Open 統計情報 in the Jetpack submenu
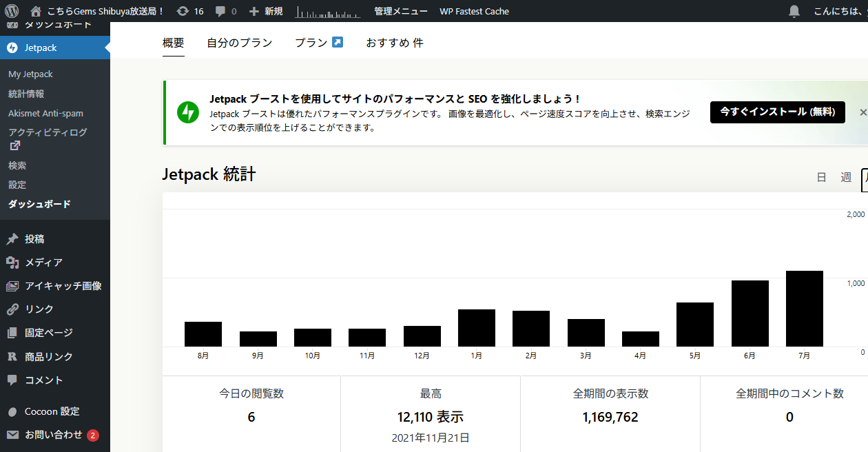This screenshot has width=868, height=452. click(x=26, y=94)
